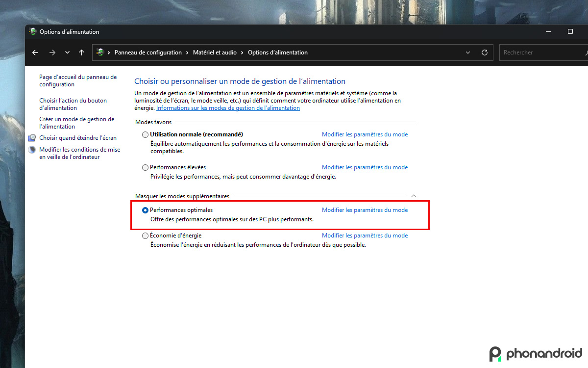The image size is (588, 368).
Task: Modify parameters of Performances optimales mode
Action: pos(365,210)
